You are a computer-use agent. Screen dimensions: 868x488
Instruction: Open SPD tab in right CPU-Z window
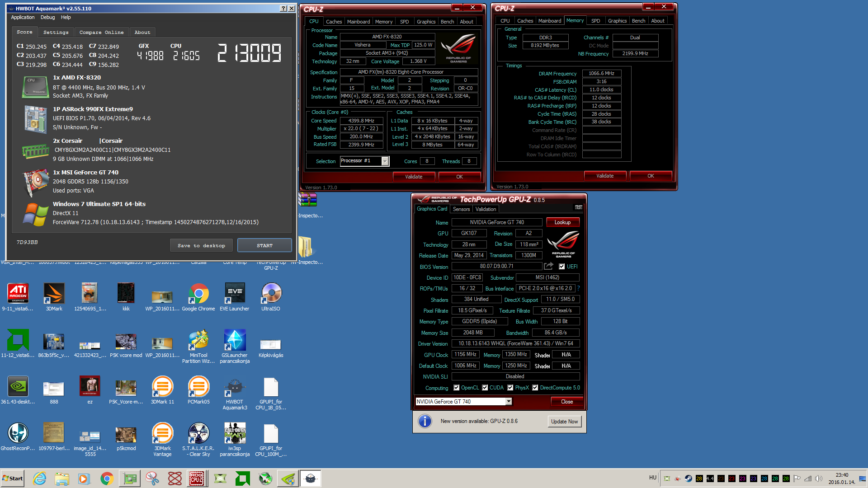(595, 21)
